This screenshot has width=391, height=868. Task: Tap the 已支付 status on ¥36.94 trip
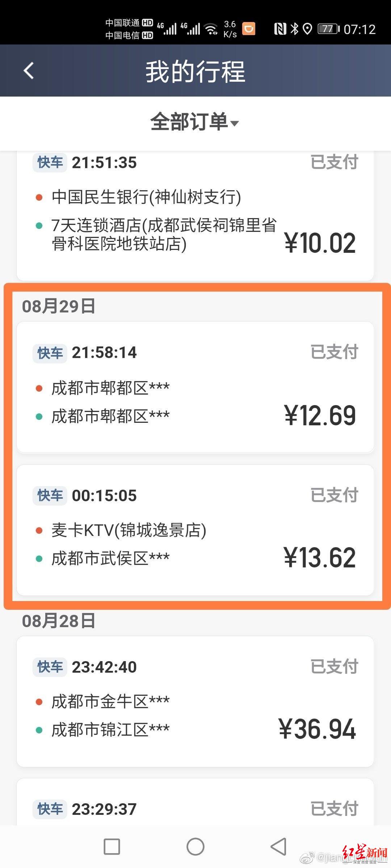334,667
